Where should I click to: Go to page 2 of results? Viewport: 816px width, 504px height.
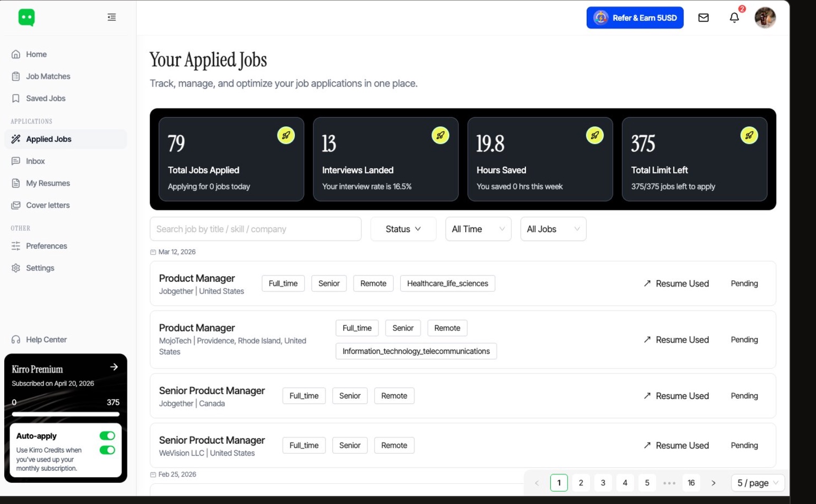point(581,483)
